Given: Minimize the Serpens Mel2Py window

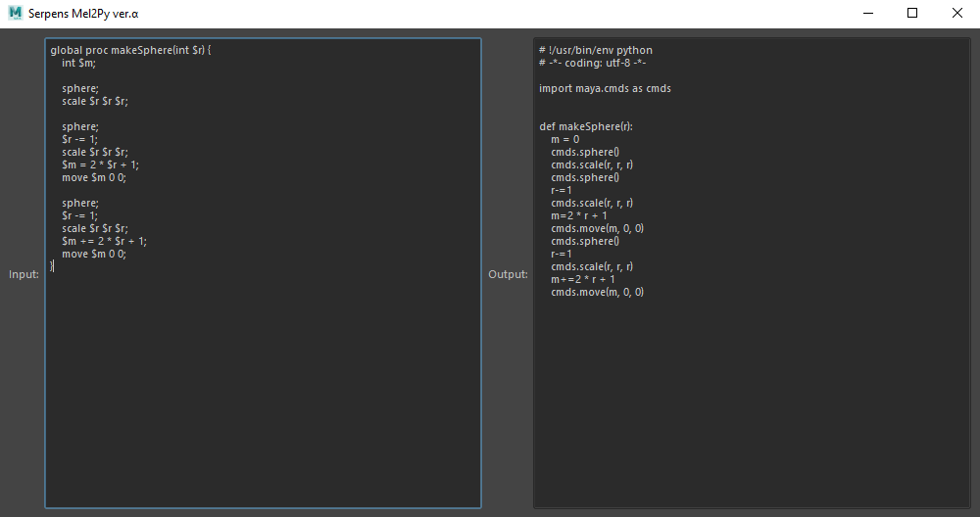Looking at the screenshot, I should click(868, 14).
